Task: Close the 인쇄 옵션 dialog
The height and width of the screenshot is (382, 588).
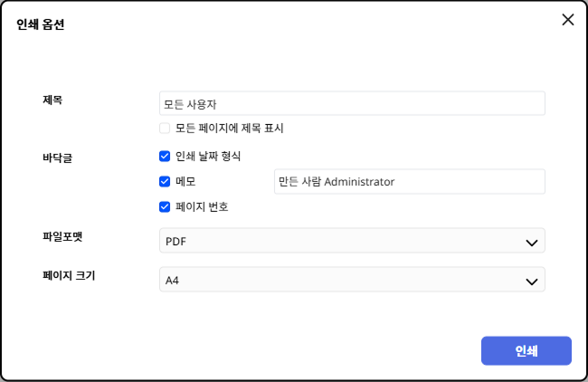Action: (x=567, y=20)
